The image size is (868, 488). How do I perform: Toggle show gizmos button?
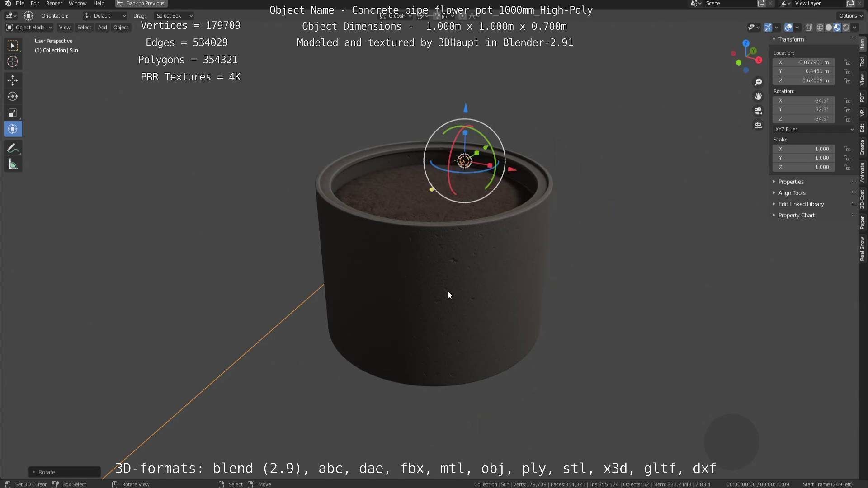point(768,28)
